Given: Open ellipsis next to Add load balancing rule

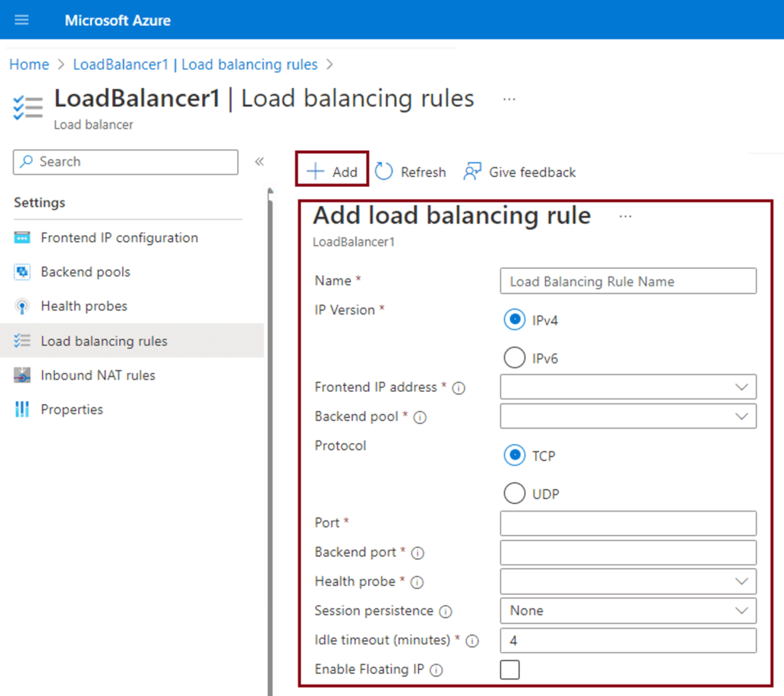Looking at the screenshot, I should click(x=625, y=217).
